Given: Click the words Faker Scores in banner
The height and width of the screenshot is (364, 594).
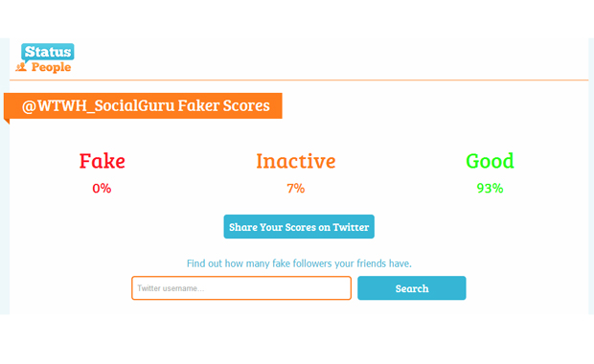Looking at the screenshot, I should pyautogui.click(x=224, y=105).
